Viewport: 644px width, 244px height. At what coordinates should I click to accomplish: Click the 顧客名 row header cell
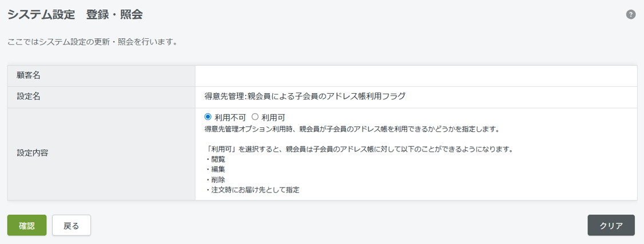(101, 76)
